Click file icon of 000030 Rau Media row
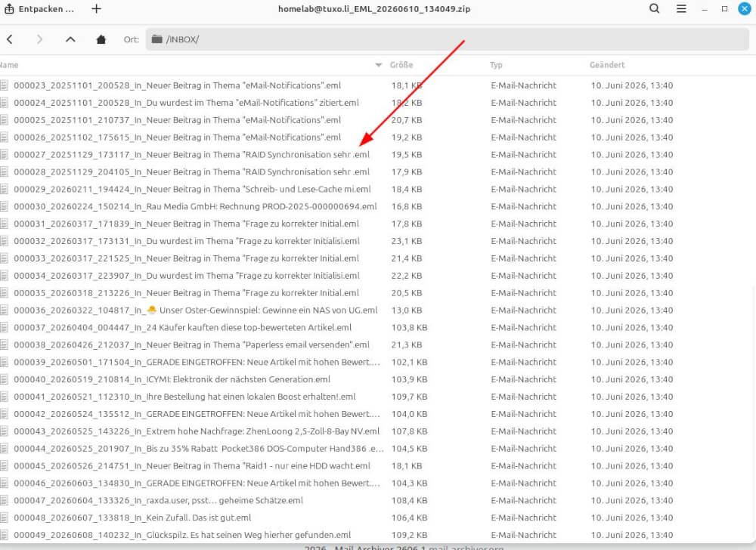The width and height of the screenshot is (756, 550). 4,207
